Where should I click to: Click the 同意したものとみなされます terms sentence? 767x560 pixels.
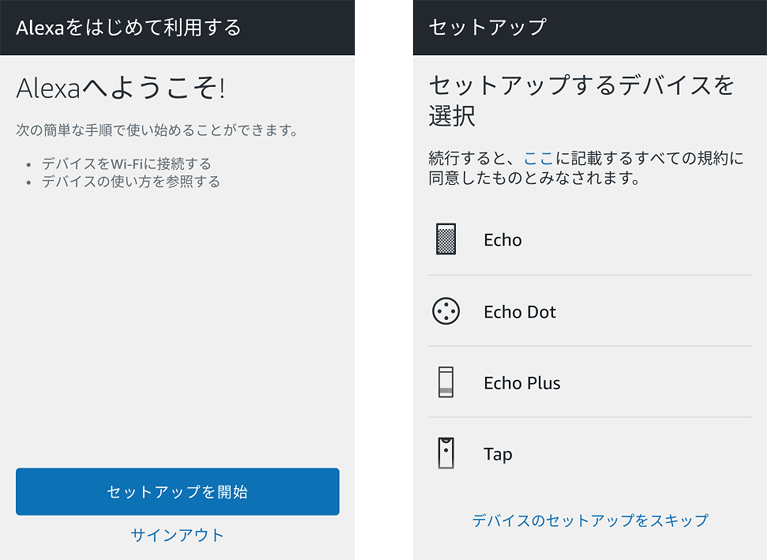534,178
